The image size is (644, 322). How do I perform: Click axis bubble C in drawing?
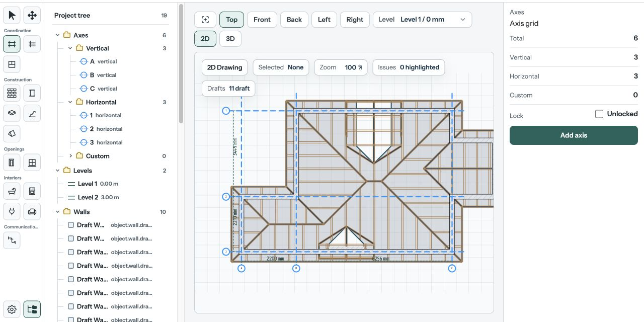pos(452,268)
